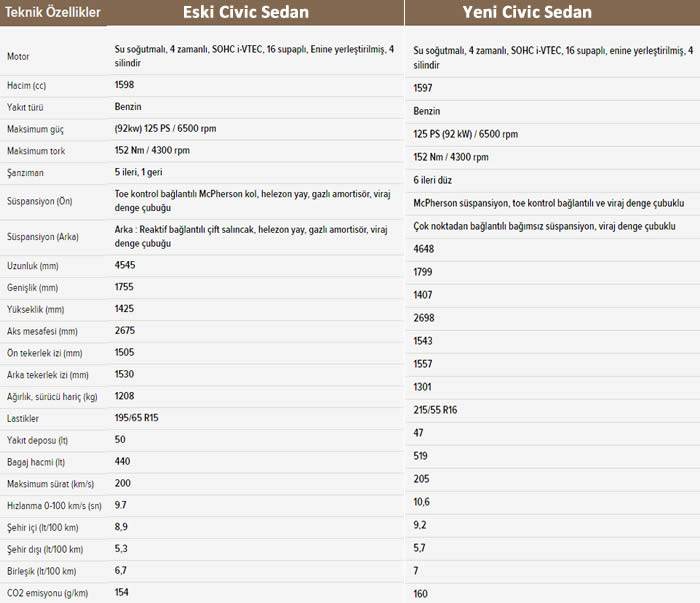Select the CO2 emisyonu (g/km) label

tap(47, 593)
